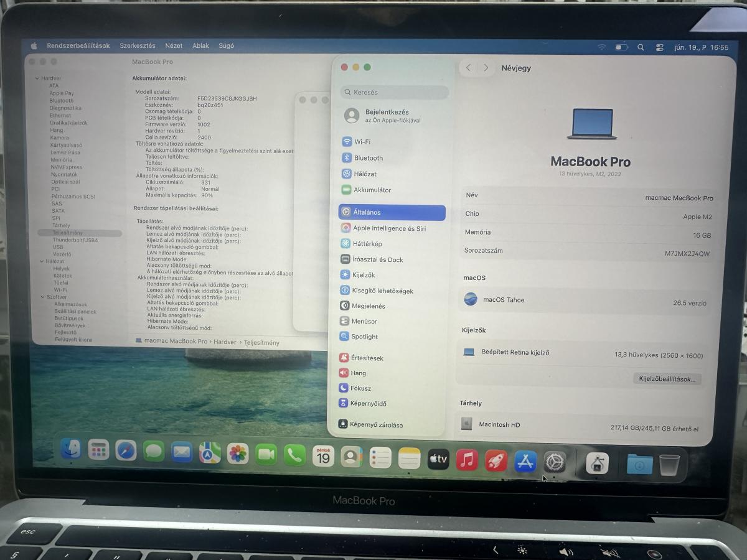The image size is (747, 560).
Task: Open the Ablak menu
Action: pos(200,46)
